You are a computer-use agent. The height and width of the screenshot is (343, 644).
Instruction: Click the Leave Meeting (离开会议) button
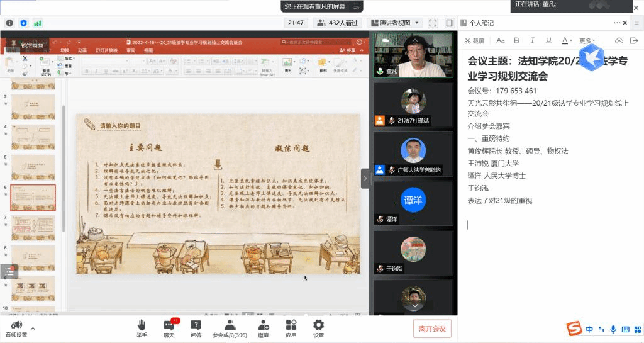(432, 329)
